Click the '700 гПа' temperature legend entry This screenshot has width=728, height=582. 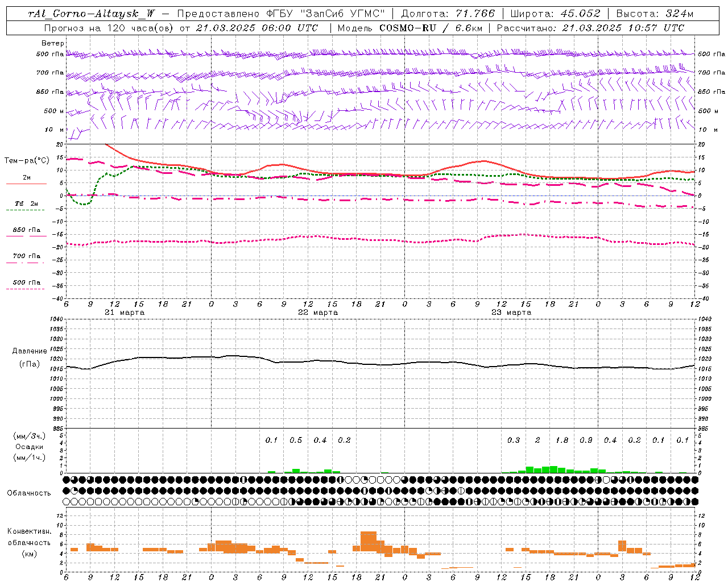tap(27, 256)
